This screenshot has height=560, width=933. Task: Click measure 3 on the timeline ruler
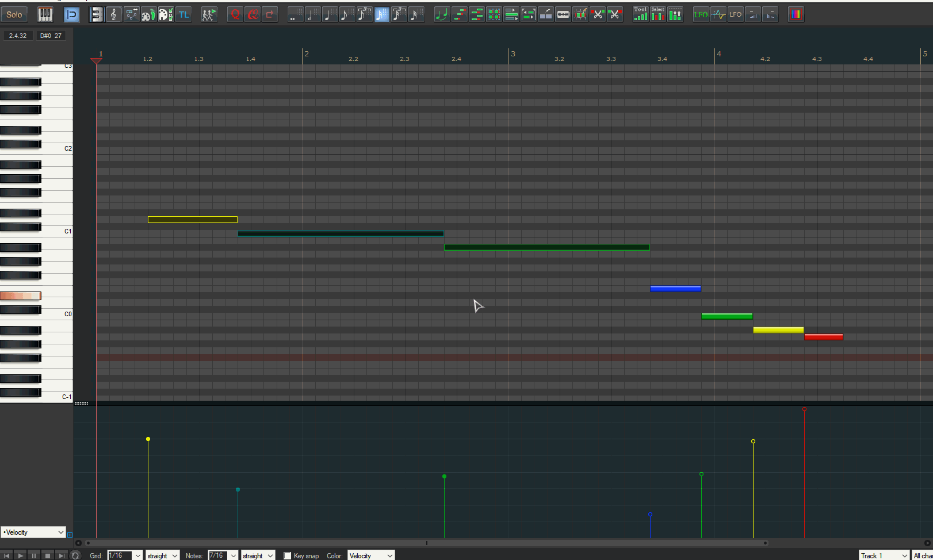513,53
